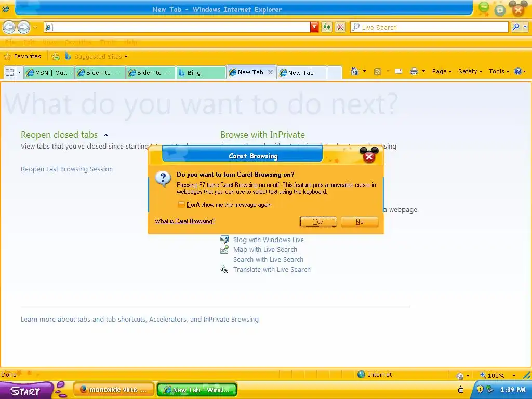This screenshot has height=399, width=532.
Task: Click the RSS Feeds icon
Action: click(377, 71)
